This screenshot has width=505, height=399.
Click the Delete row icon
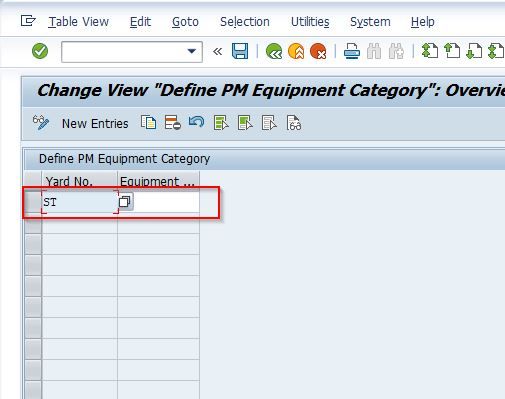tap(173, 123)
